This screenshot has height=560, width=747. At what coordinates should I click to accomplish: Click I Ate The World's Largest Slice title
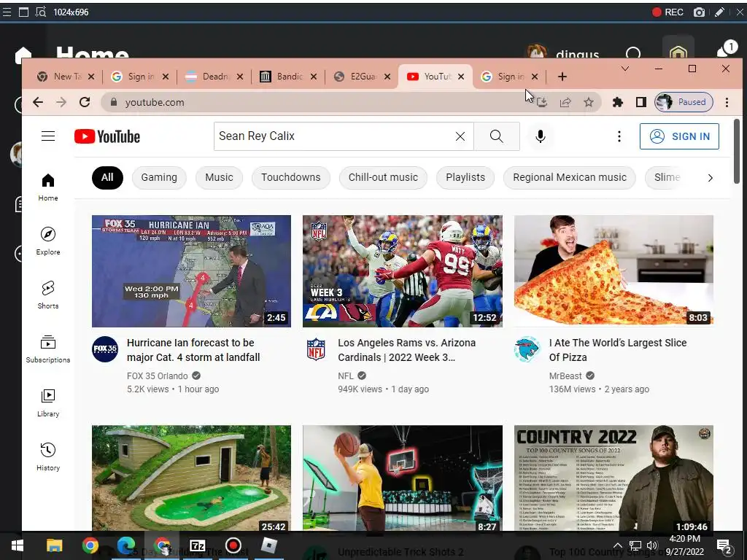pos(618,350)
